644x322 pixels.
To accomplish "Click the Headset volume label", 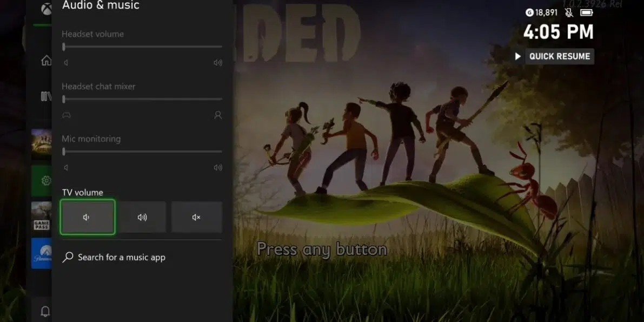I will [93, 34].
